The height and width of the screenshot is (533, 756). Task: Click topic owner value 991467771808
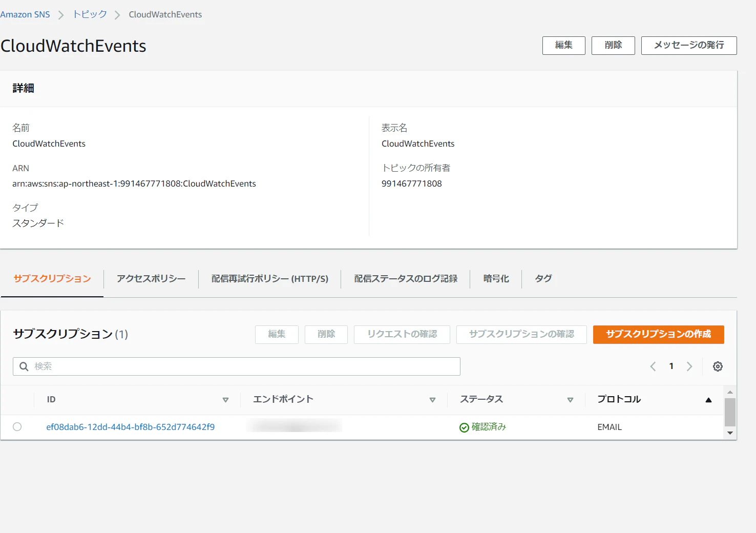pyautogui.click(x=412, y=183)
